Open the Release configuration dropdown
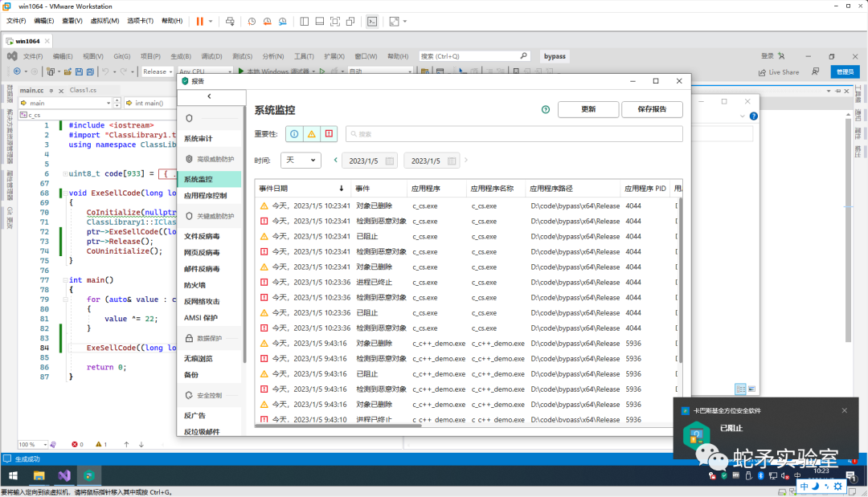This screenshot has width=868, height=497. click(x=158, y=71)
